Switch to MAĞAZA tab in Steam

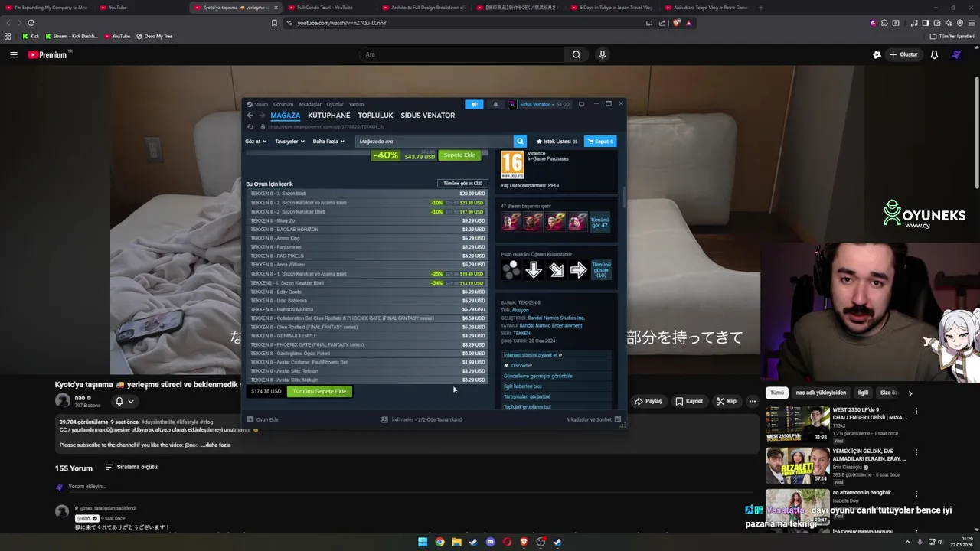285,116
